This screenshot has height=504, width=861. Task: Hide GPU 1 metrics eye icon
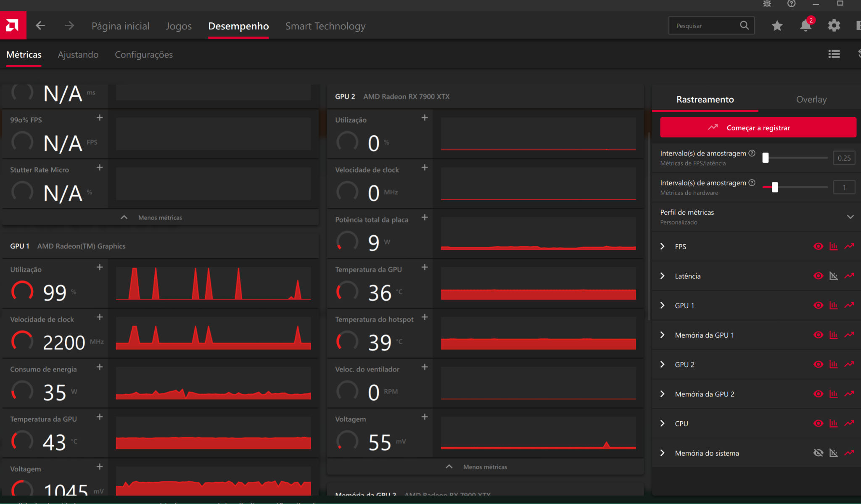click(x=818, y=305)
